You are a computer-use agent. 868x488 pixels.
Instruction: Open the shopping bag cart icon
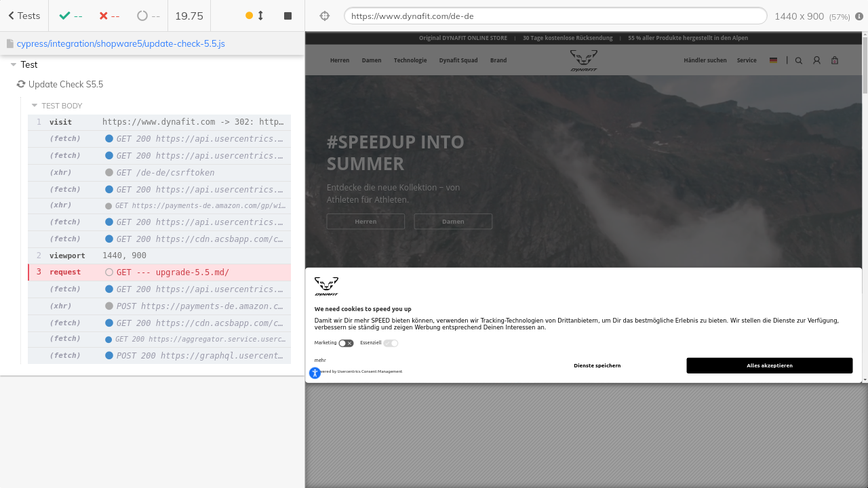click(835, 60)
